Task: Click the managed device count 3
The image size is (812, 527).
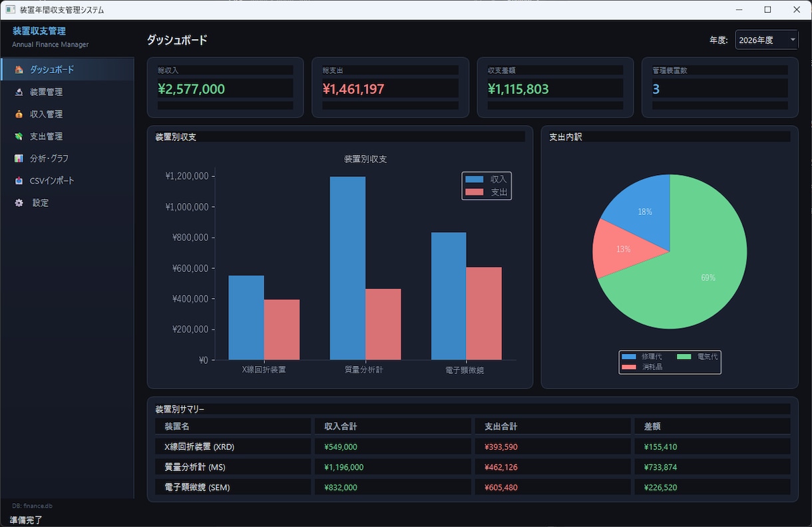Action: point(656,88)
